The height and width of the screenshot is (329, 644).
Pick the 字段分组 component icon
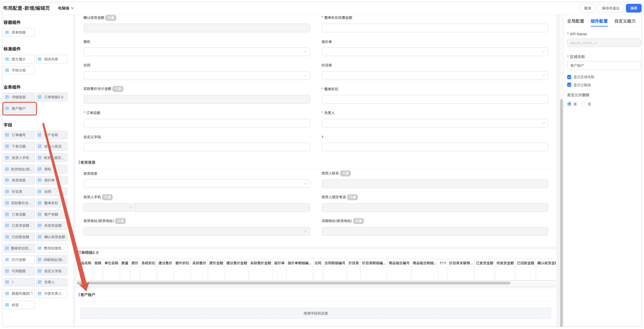tap(7, 70)
